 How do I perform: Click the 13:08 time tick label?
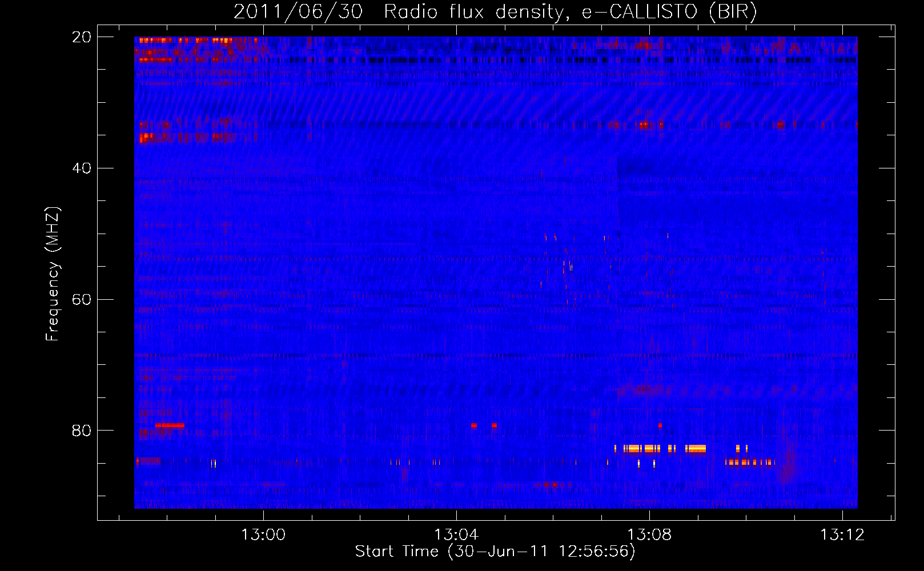tap(649, 535)
